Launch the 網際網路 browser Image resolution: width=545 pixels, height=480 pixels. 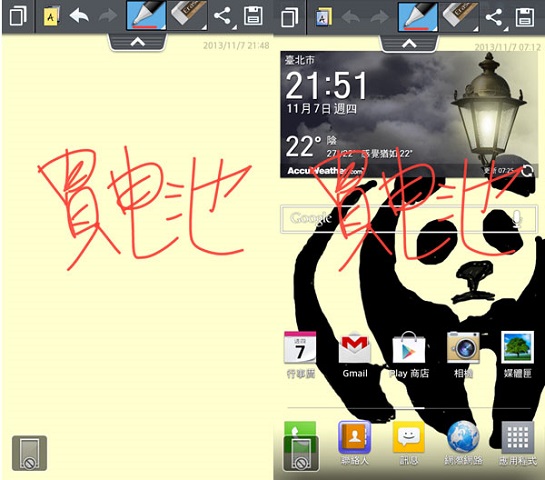point(463,443)
